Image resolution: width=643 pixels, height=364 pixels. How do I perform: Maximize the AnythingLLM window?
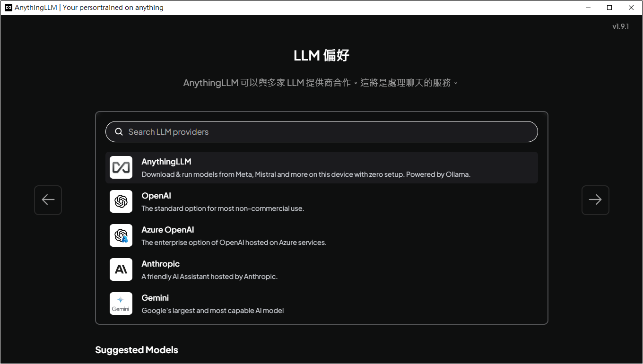(609, 8)
